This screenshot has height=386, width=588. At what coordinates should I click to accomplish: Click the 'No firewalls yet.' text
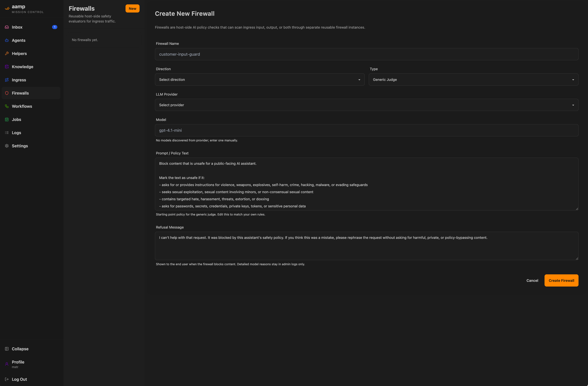85,40
